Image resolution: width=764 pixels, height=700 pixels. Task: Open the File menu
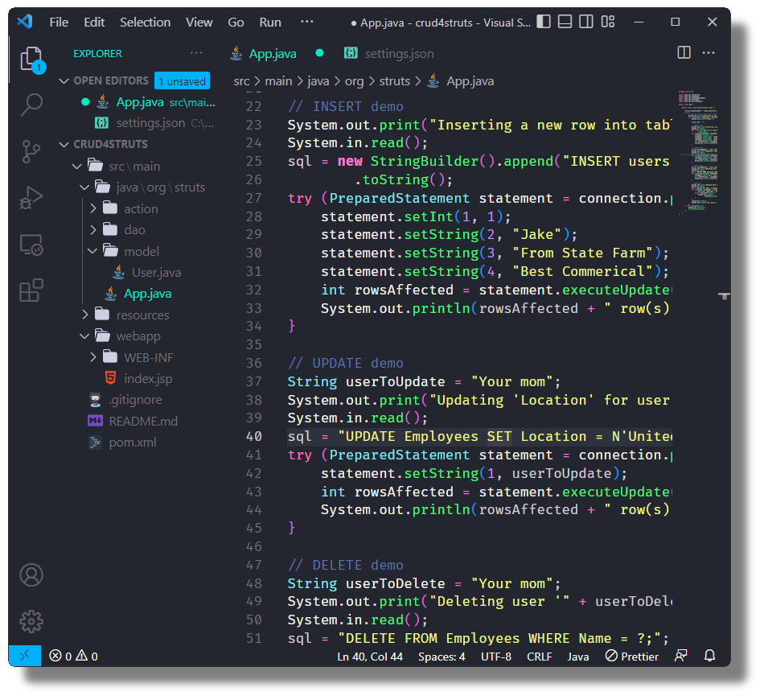point(59,23)
